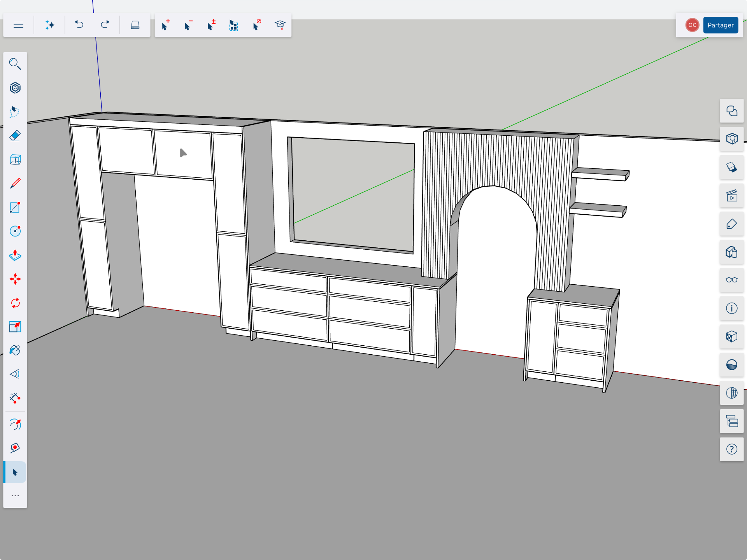
Task: Click the Undo arrow
Action: 79,25
